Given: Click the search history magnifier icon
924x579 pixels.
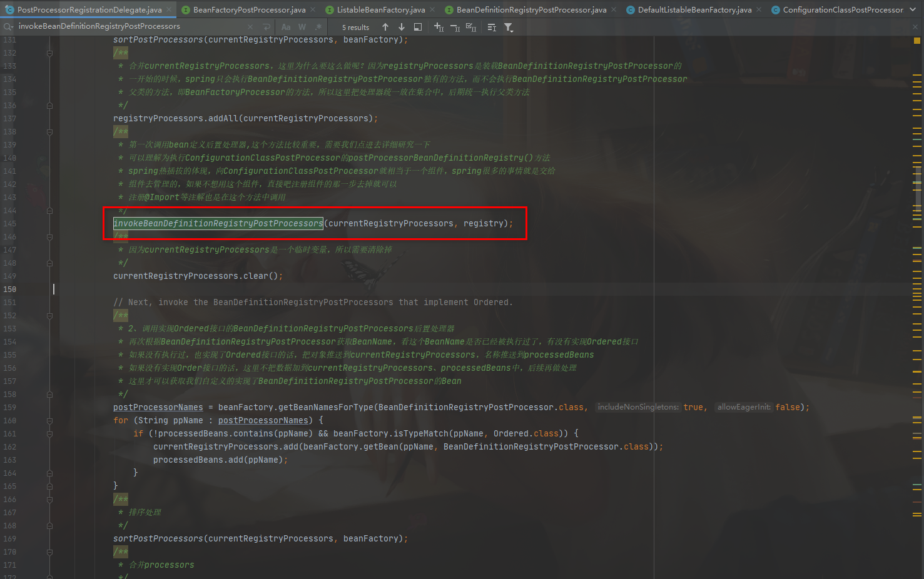Looking at the screenshot, I should pos(8,27).
